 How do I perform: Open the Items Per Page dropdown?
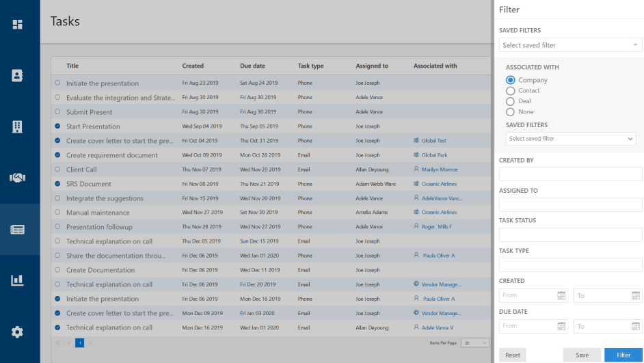click(476, 342)
